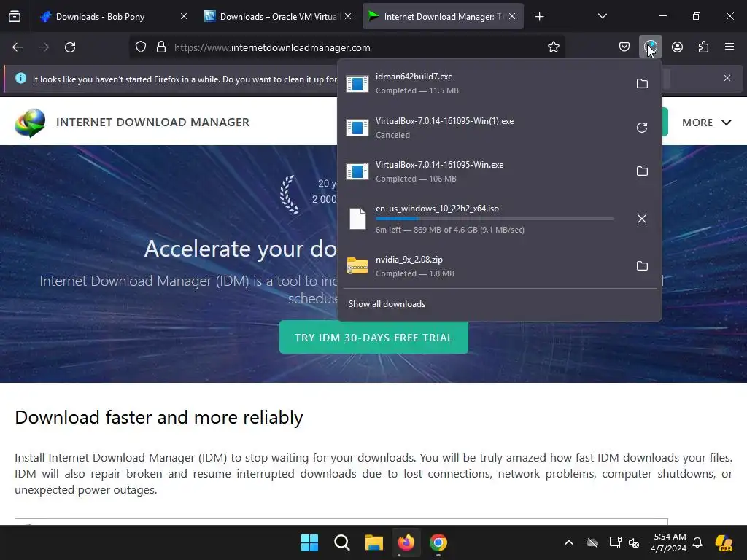Cancel the en-us_windows_10_22h2_x64.iso download
The height and width of the screenshot is (560, 747).
point(642,219)
